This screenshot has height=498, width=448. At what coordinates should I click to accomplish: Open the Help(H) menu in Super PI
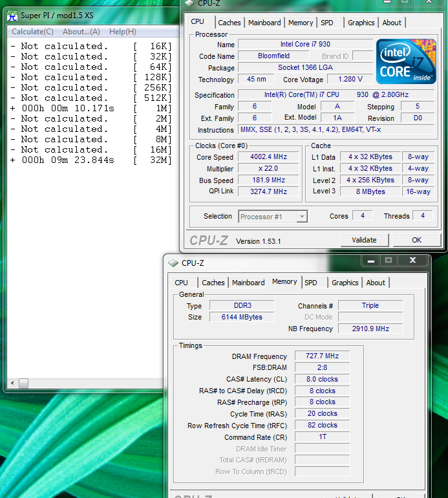[x=123, y=32]
